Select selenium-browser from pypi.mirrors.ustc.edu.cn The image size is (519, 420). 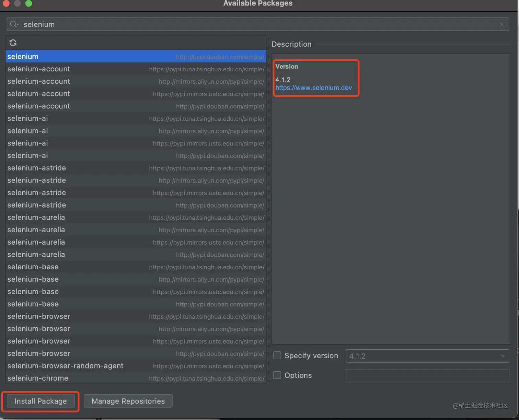[136, 341]
